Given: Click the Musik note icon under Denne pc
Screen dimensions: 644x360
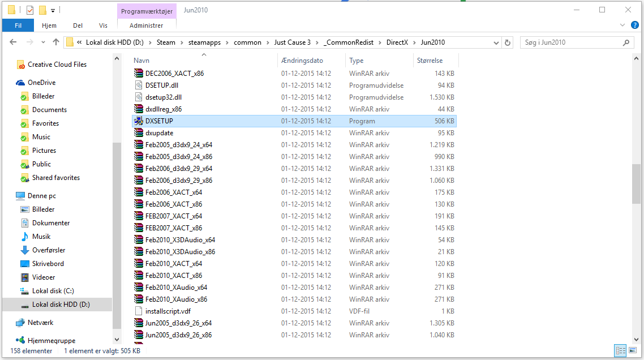Looking at the screenshot, I should pos(25,236).
